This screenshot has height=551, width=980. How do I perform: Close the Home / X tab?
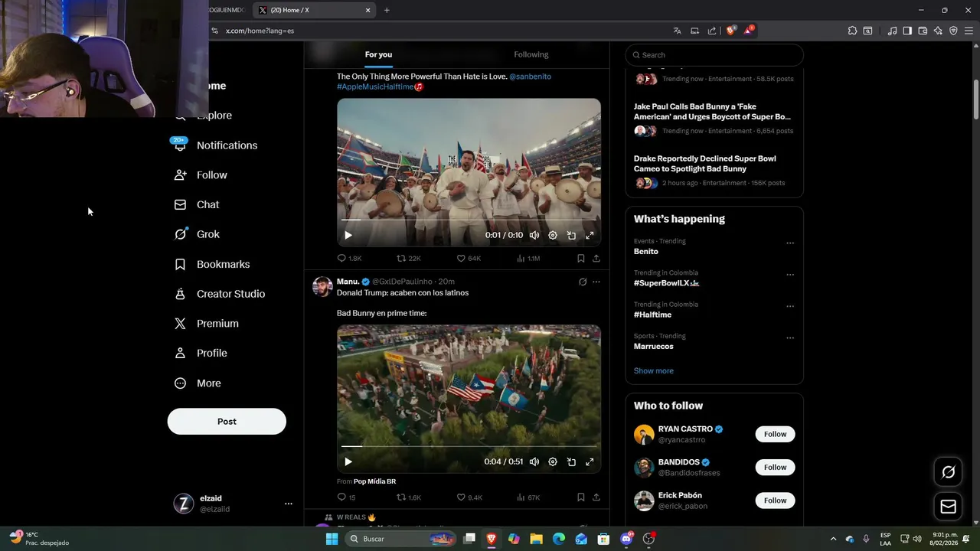pyautogui.click(x=367, y=10)
